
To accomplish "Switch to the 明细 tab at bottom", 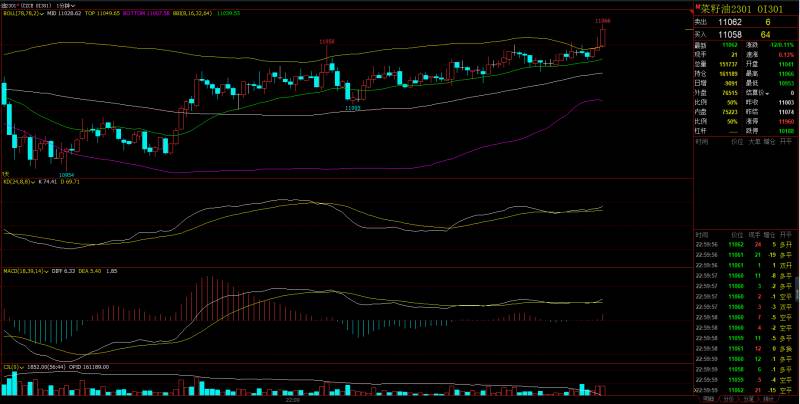I will (708, 398).
